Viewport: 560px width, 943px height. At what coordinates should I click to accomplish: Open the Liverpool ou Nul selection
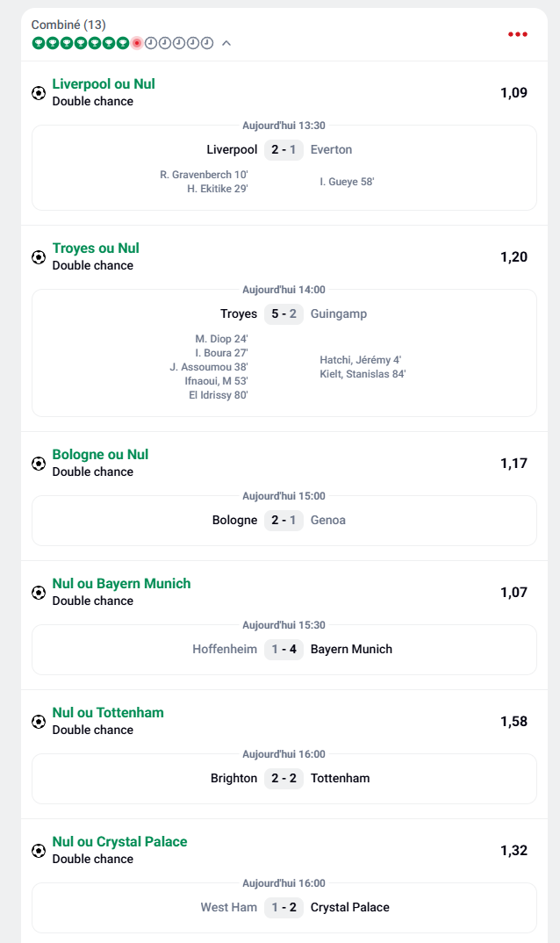point(104,84)
